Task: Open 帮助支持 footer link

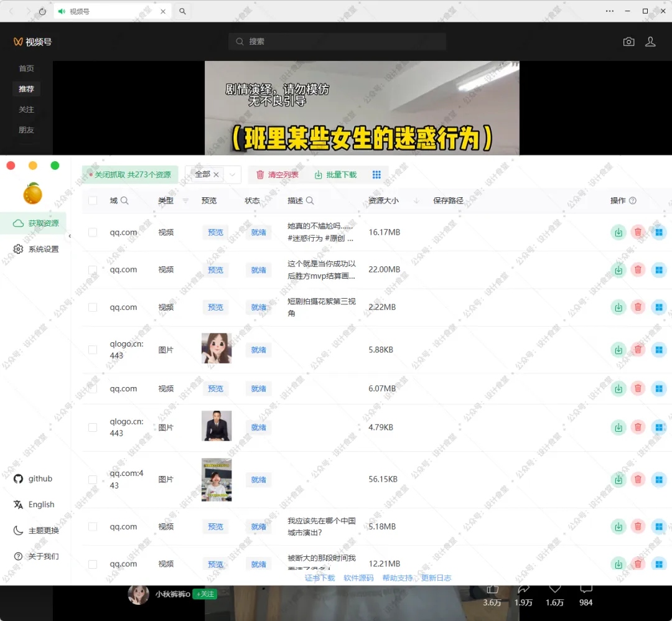Action: click(397, 578)
